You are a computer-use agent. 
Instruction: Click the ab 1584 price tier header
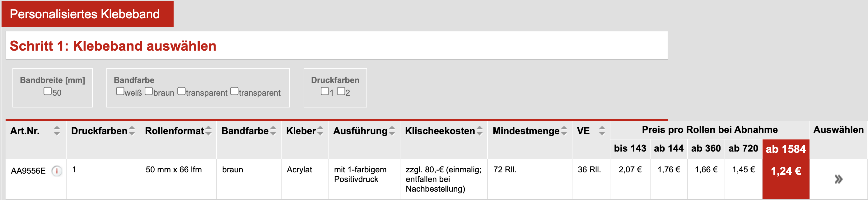tap(786, 149)
